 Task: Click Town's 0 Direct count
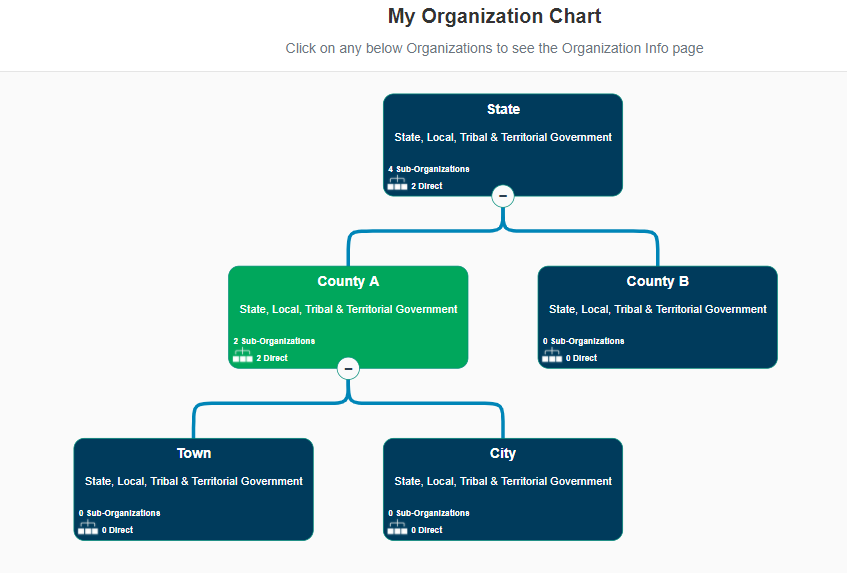117,530
